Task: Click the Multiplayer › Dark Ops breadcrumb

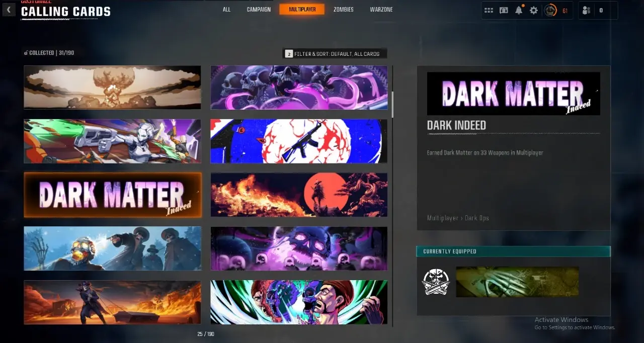Action: pyautogui.click(x=458, y=218)
